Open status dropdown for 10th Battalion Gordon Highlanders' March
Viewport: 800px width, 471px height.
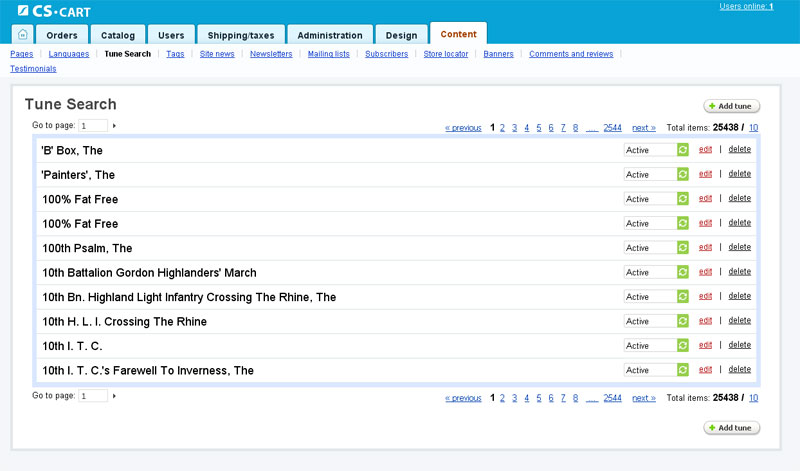tap(649, 272)
